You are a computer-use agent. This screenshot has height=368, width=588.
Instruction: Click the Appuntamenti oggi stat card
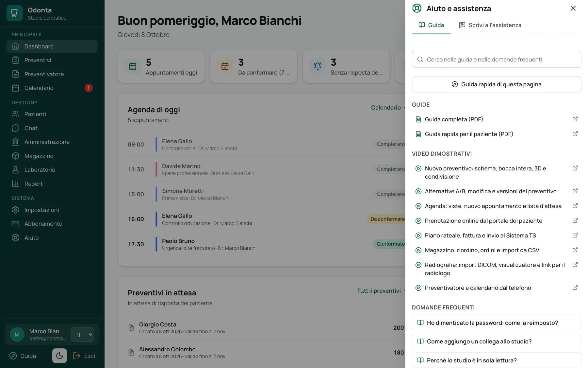tap(161, 66)
